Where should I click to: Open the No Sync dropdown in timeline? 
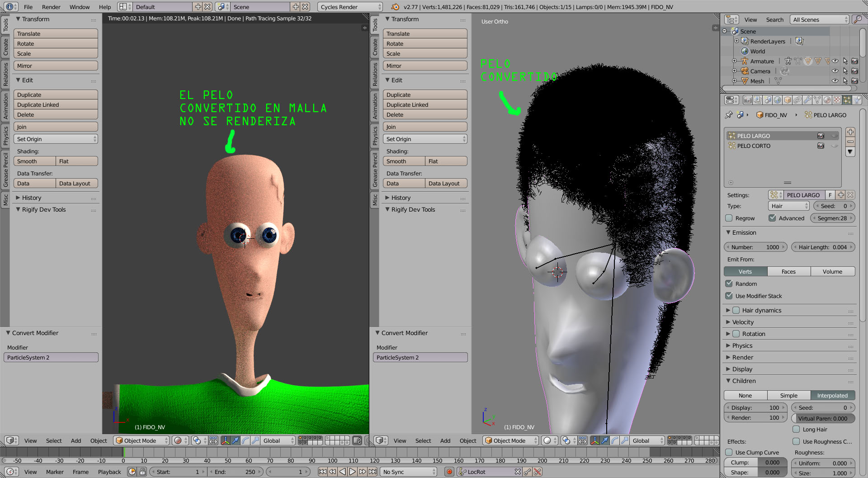click(409, 472)
